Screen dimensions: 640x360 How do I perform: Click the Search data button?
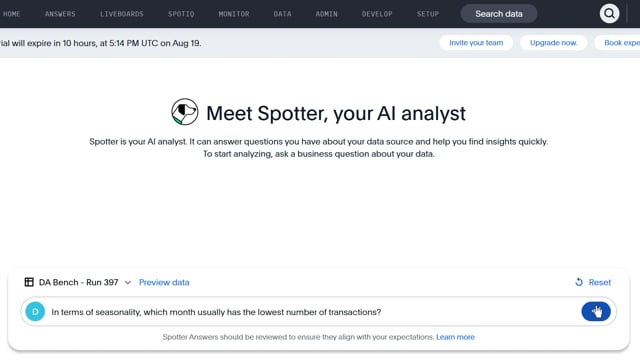point(499,14)
